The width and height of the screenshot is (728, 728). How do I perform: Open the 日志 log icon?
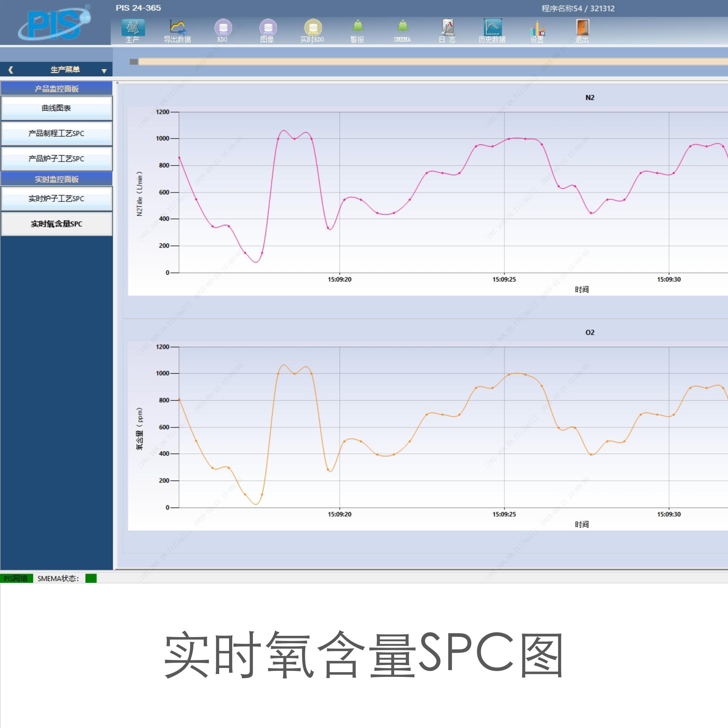[x=447, y=29]
